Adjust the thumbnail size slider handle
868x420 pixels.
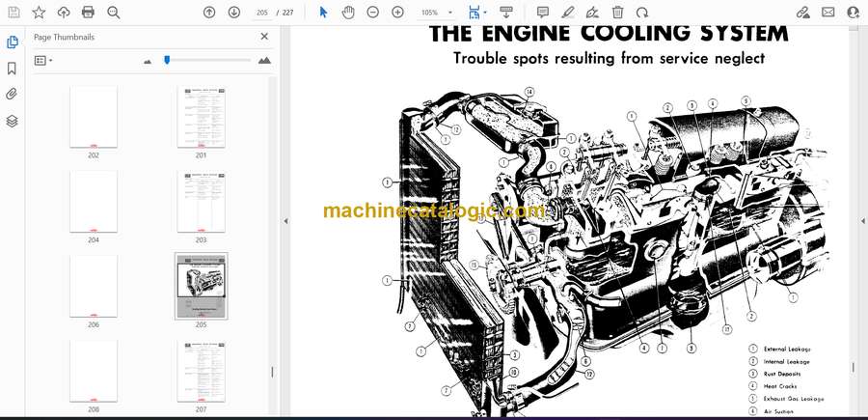point(167,60)
